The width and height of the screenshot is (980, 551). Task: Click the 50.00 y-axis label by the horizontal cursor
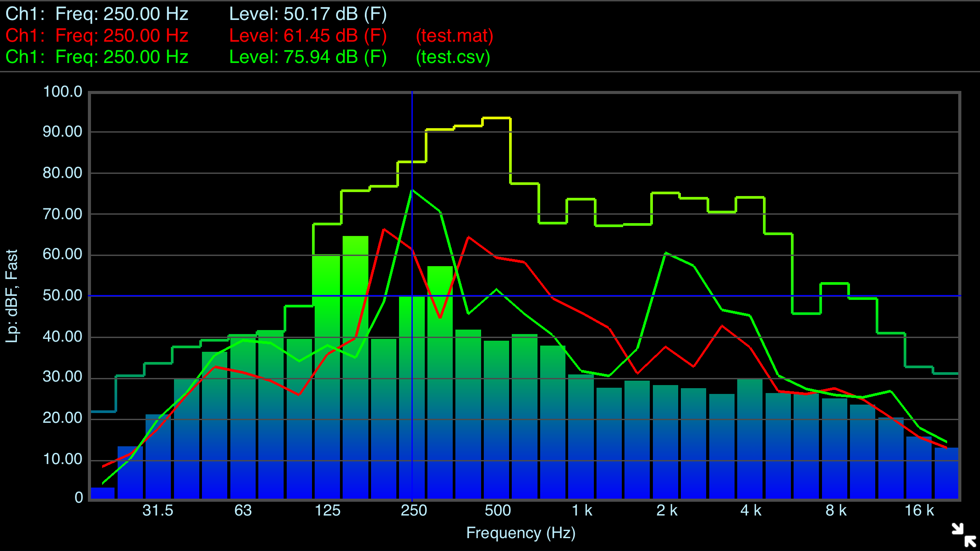click(x=63, y=295)
